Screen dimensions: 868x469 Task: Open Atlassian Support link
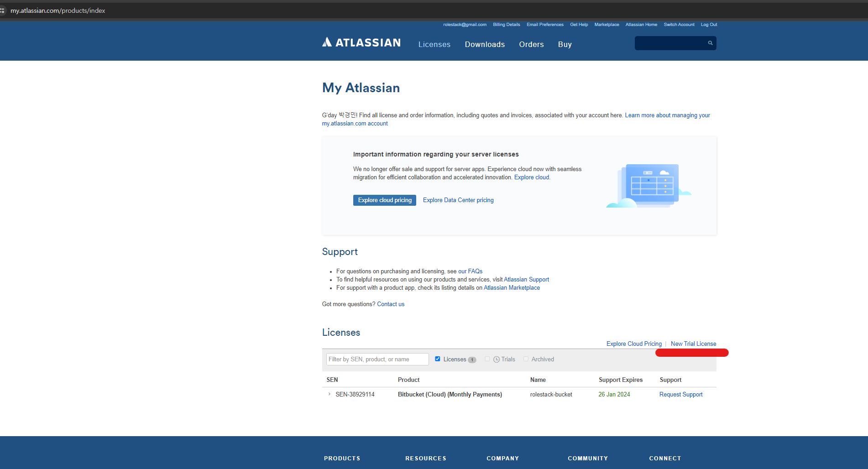coord(526,280)
